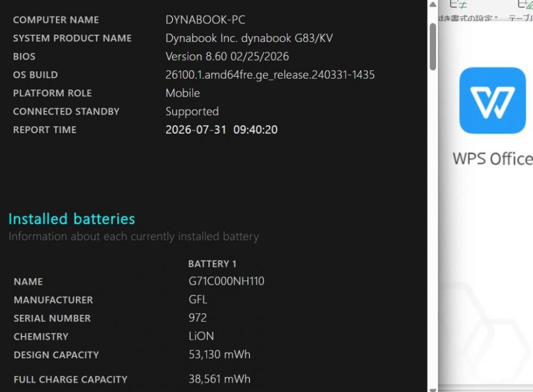This screenshot has width=533, height=392.
Task: Select the computer name value DYNABOOK-PC
Action: coord(205,20)
